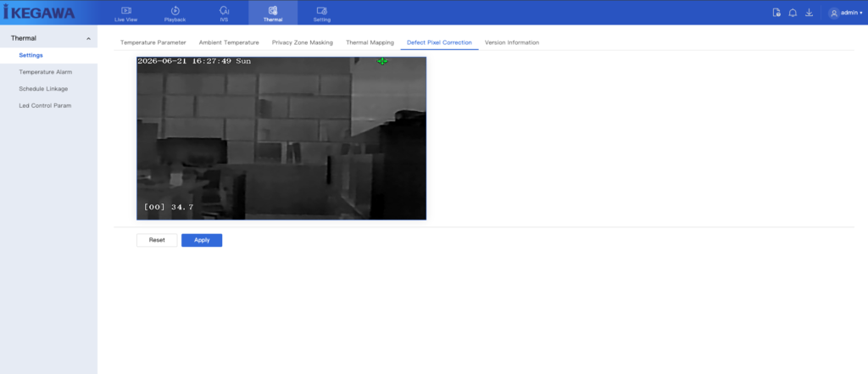Open alarm notifications bell icon
Screen dimensions: 868x374
coord(793,13)
